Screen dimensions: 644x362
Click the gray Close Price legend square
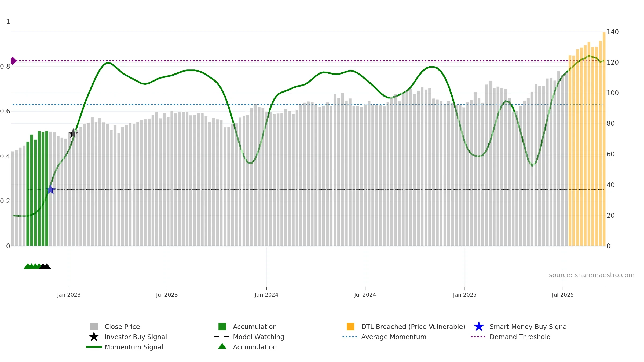[94, 326]
